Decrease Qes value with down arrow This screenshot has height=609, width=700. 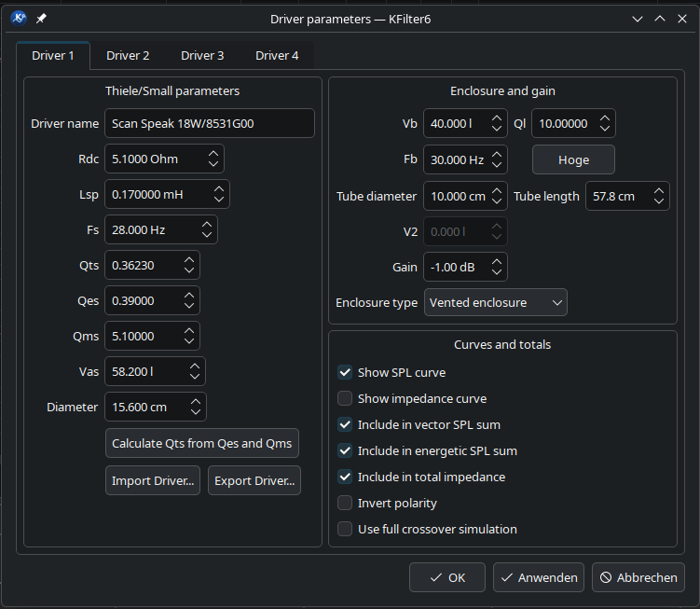(189, 306)
